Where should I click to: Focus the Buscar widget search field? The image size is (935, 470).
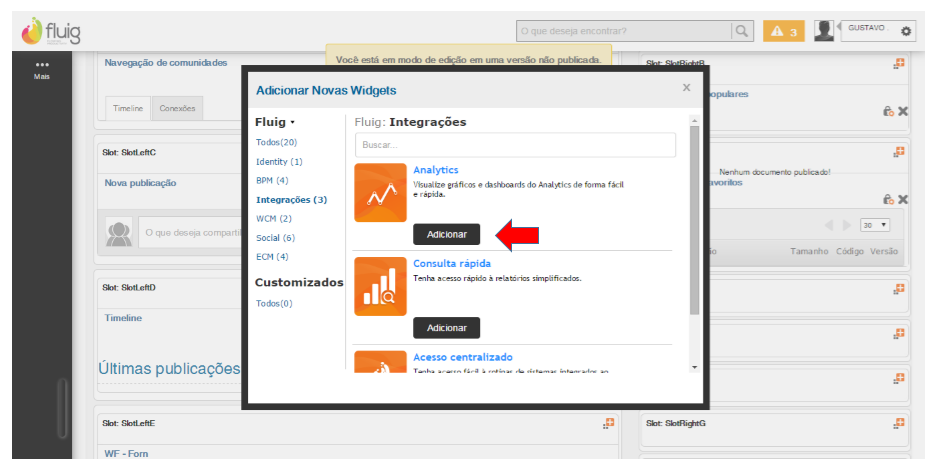click(x=515, y=145)
